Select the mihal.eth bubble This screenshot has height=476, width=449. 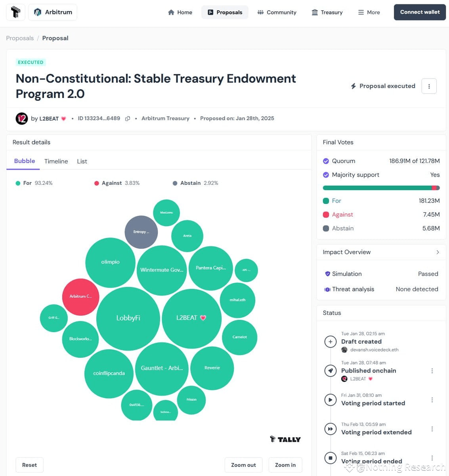click(x=237, y=300)
